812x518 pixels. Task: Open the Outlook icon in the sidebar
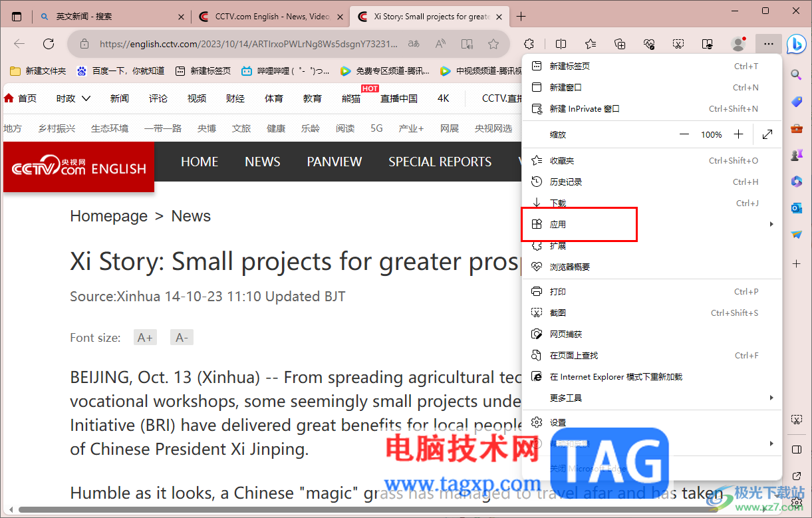(x=797, y=208)
